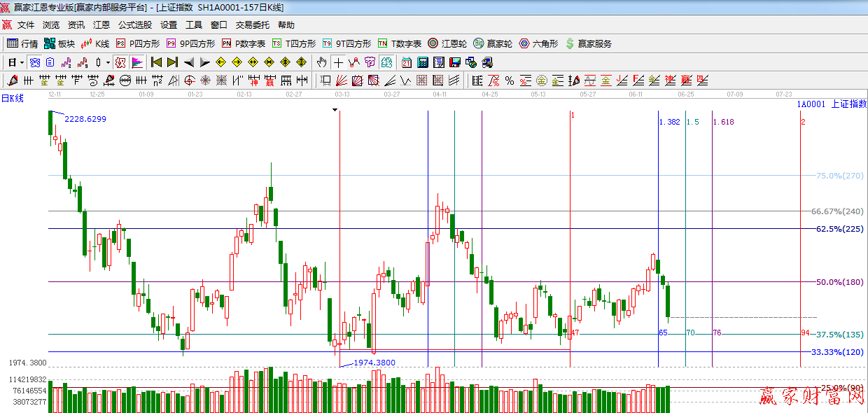Select the hand pan tool icon

(321, 62)
